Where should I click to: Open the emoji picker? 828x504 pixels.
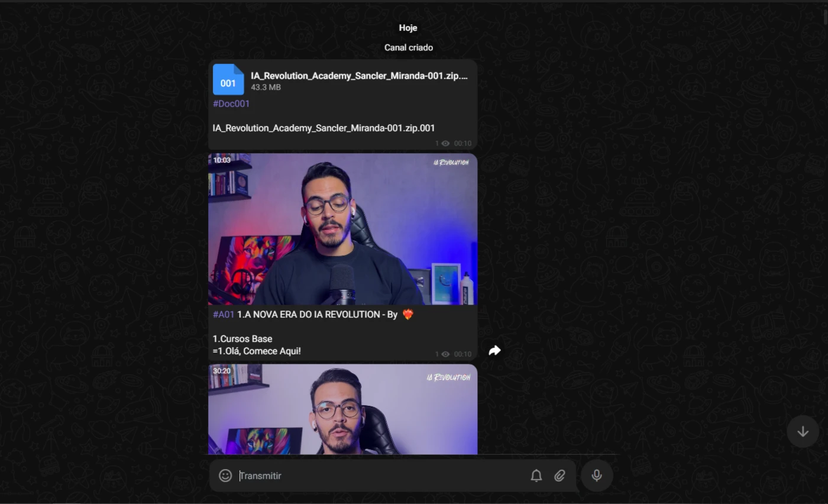[x=225, y=476]
